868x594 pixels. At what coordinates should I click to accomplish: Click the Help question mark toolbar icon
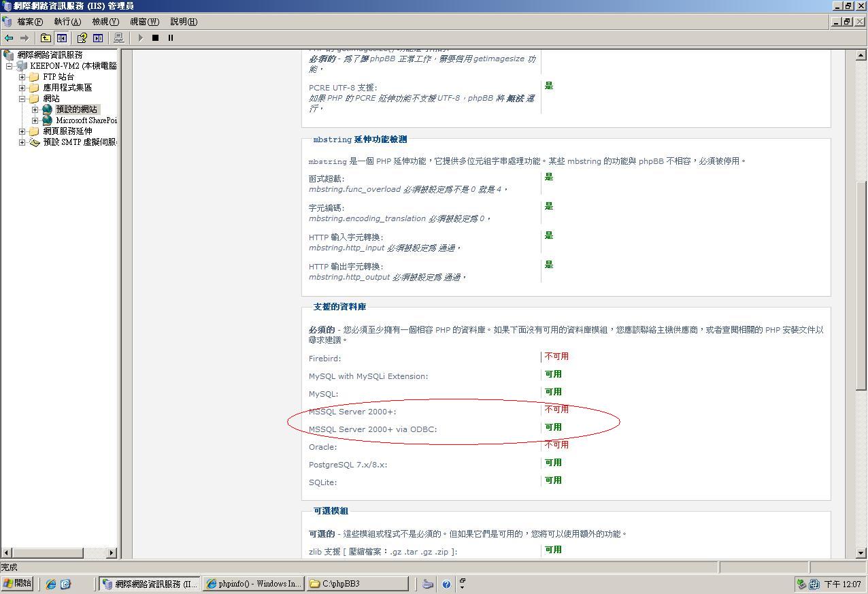[x=82, y=38]
